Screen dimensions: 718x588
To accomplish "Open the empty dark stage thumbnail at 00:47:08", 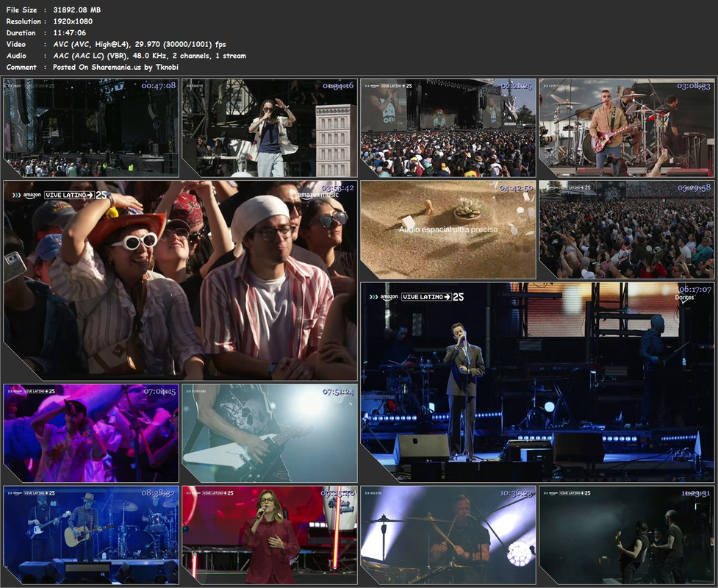I will coord(91,128).
